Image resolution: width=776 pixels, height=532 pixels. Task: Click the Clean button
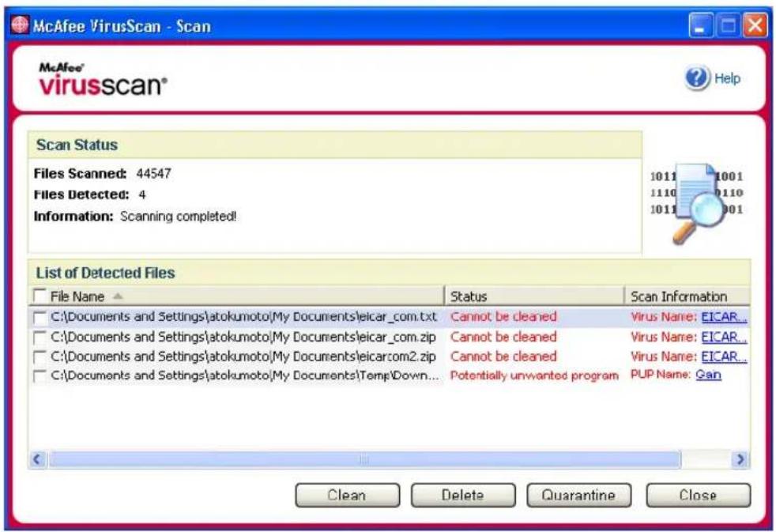(x=348, y=495)
